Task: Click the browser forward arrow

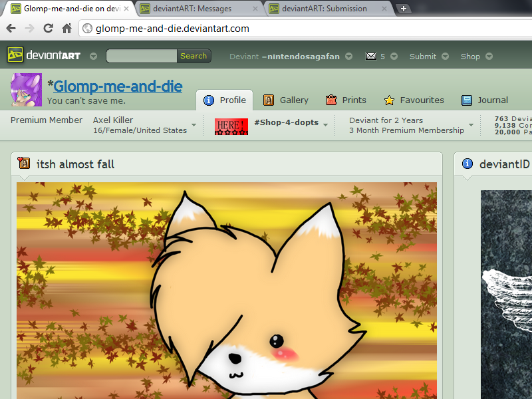Action: pyautogui.click(x=30, y=29)
